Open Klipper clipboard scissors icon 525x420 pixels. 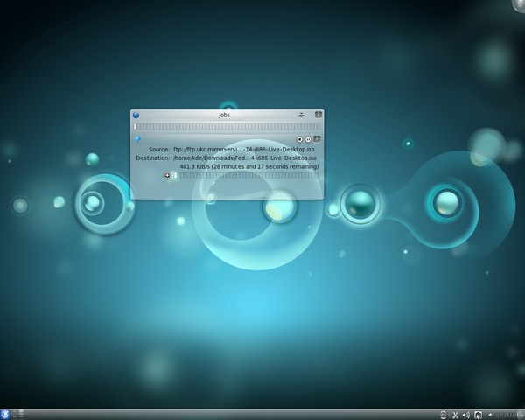click(x=455, y=416)
